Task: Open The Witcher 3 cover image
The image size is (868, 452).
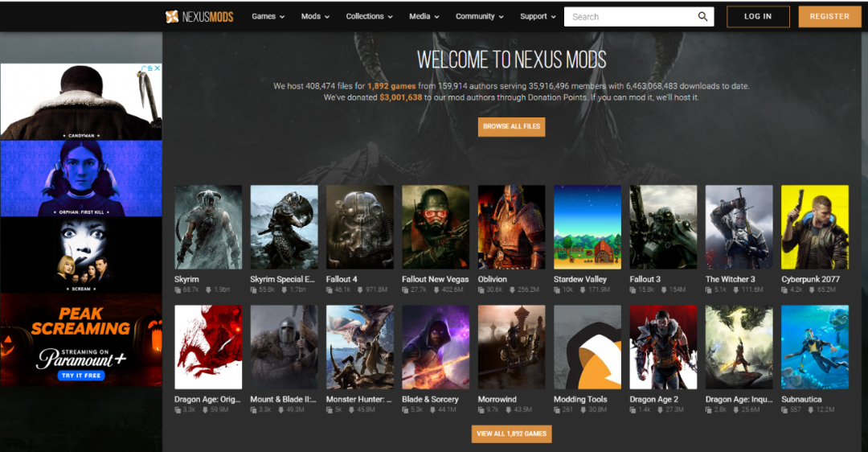Action: pyautogui.click(x=739, y=227)
